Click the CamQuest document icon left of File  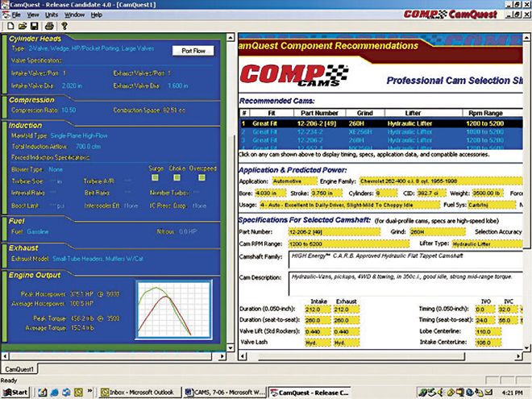pos(6,15)
